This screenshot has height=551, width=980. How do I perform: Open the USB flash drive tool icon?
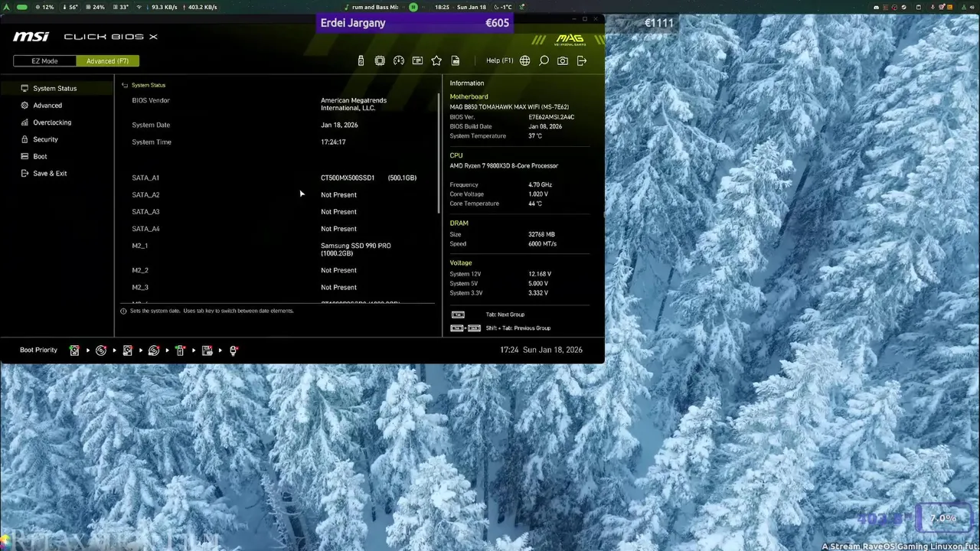point(361,60)
